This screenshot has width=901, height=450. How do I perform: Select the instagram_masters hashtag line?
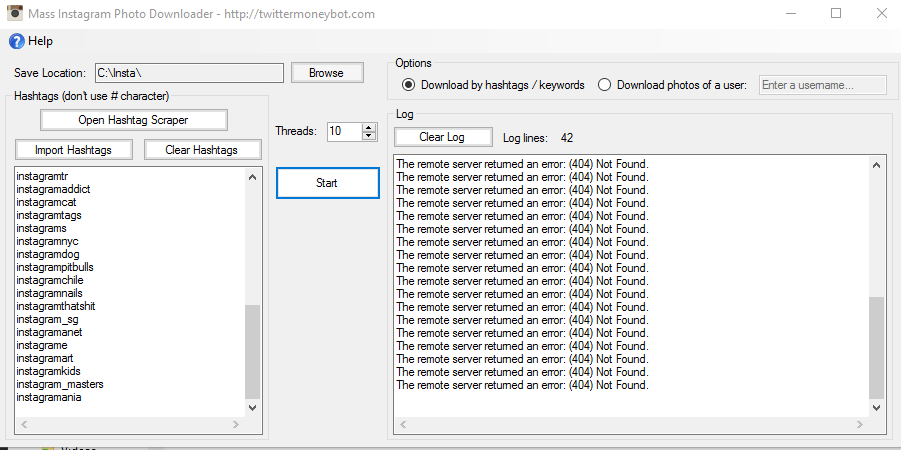pos(60,384)
